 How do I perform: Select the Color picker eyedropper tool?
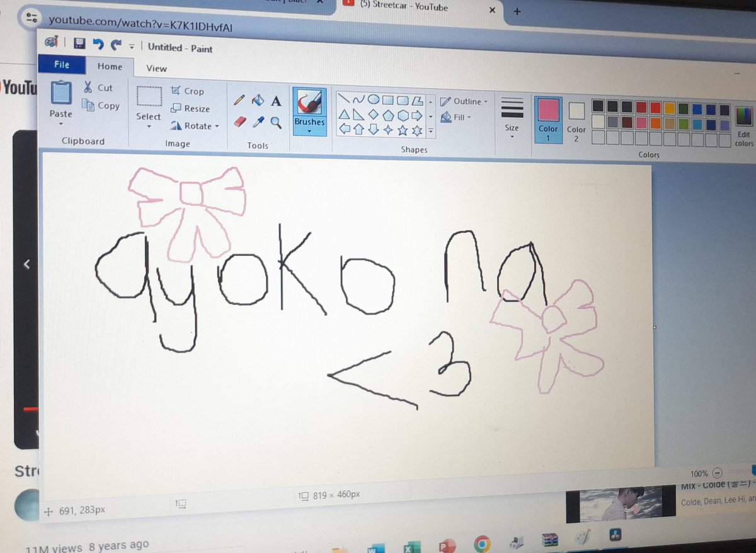(258, 121)
